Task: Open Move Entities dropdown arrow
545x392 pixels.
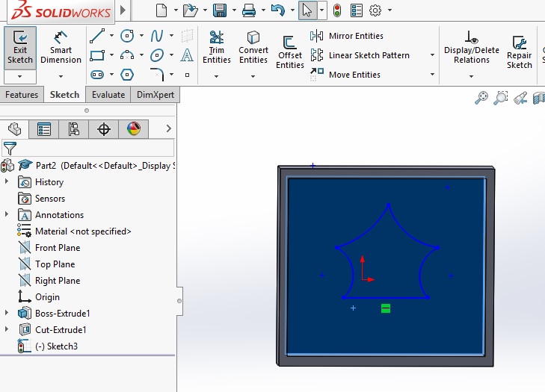Action: pos(432,75)
